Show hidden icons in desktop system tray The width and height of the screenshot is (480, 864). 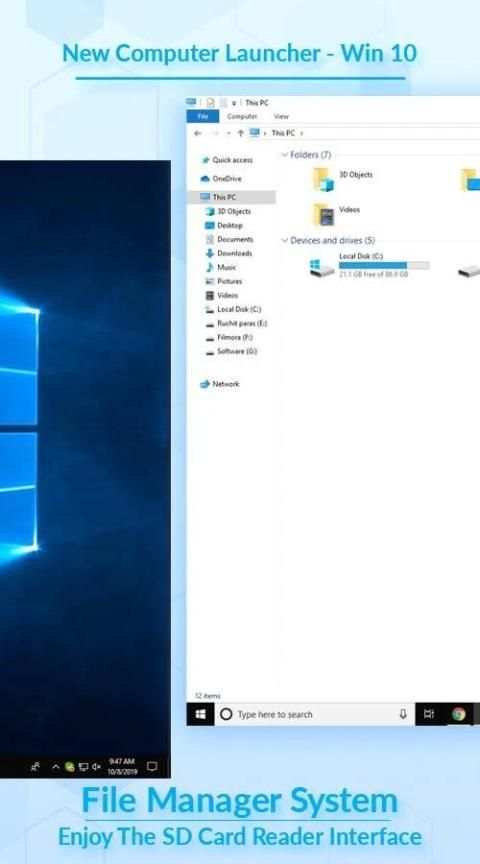pos(56,766)
